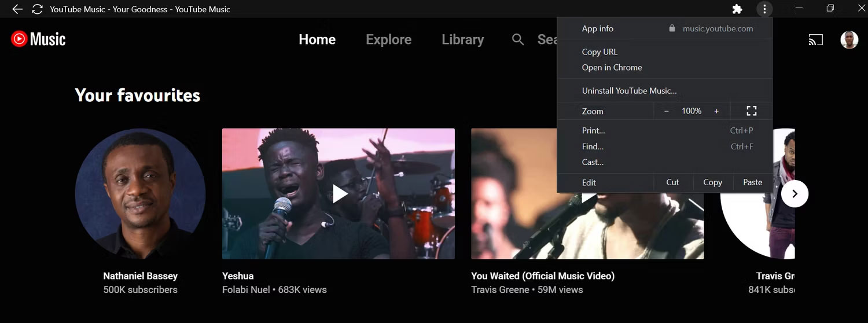This screenshot has height=323, width=868.
Task: Reload the YouTube Music page
Action: (x=38, y=9)
